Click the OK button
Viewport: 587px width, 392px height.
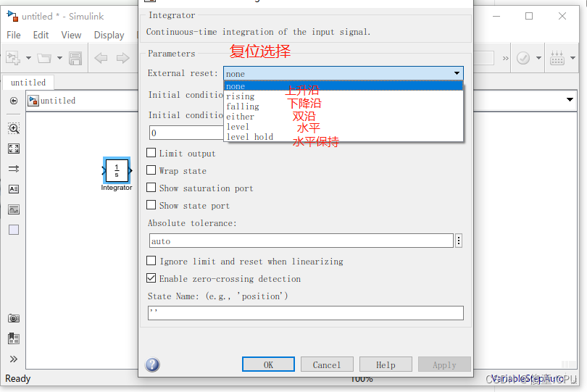click(268, 364)
